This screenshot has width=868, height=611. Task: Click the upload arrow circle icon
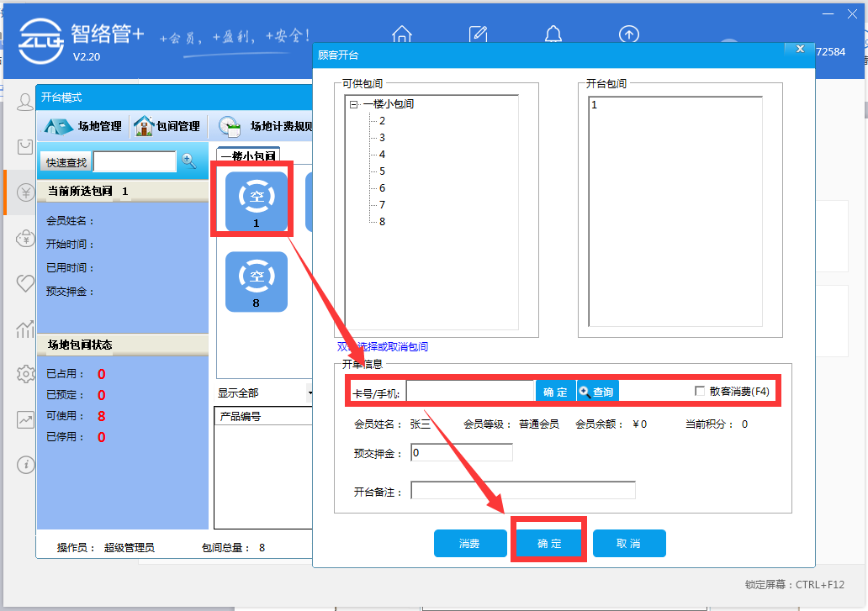point(628,35)
